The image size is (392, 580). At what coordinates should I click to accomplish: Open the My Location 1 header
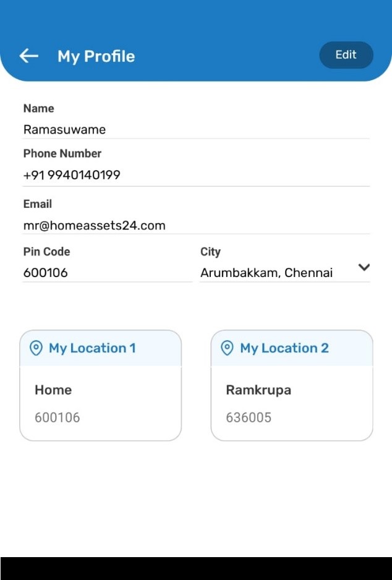101,348
